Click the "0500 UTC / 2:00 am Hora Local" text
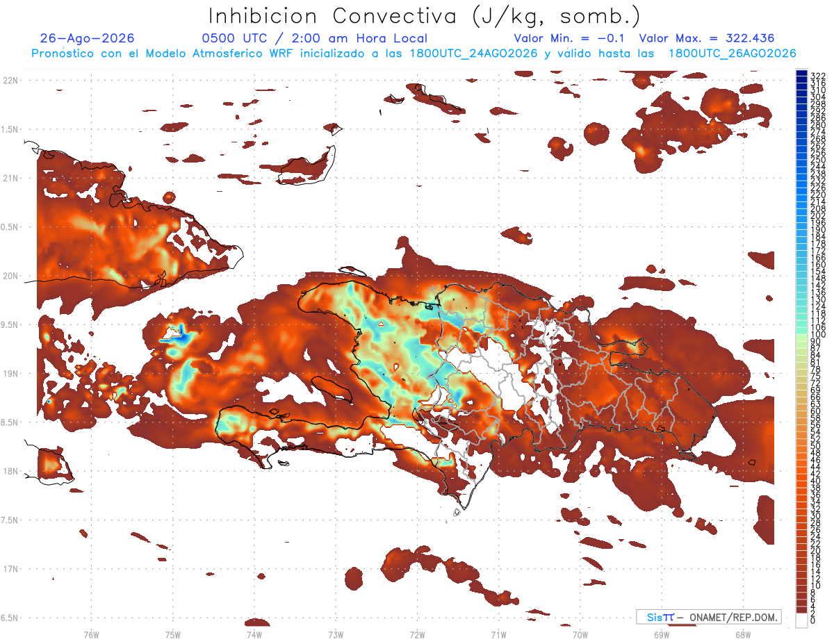Screen dimensions: 834x644 315,39
